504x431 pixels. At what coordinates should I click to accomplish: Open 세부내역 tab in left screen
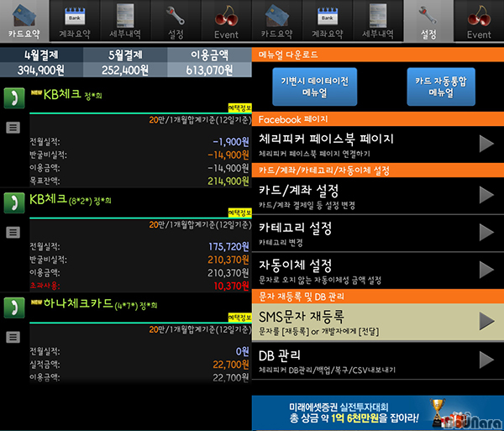point(125,21)
